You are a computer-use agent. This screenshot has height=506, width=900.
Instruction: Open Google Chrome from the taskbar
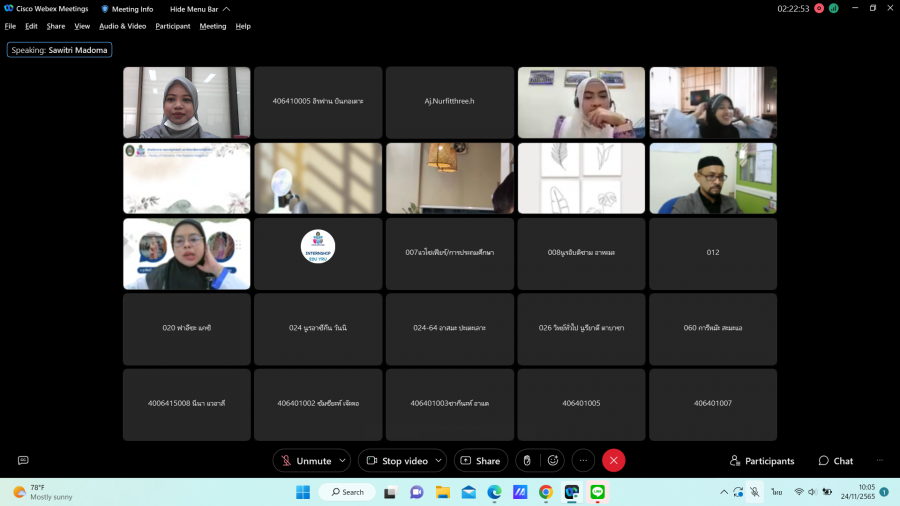click(x=546, y=492)
